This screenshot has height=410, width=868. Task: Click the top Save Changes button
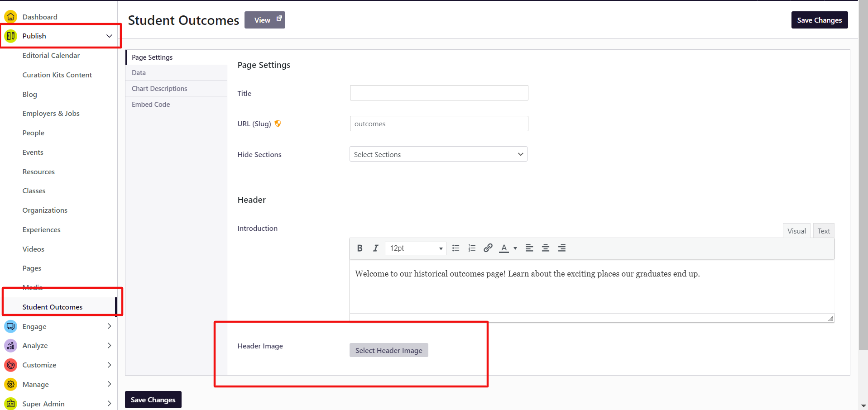[819, 20]
